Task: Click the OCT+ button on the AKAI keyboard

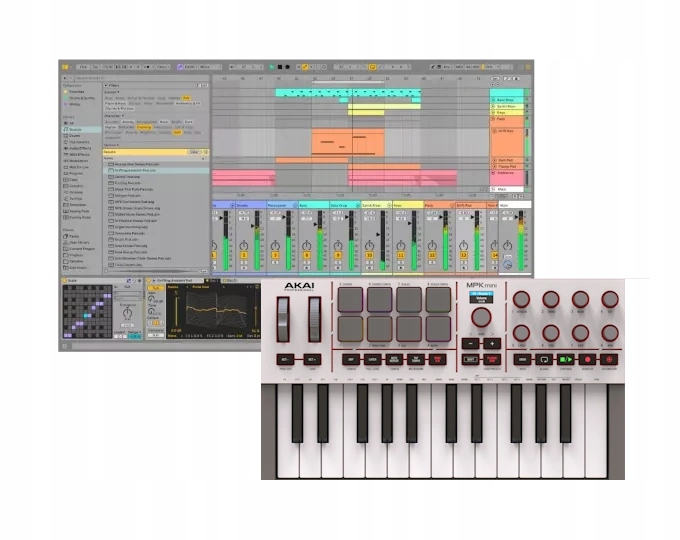Action: (x=312, y=360)
